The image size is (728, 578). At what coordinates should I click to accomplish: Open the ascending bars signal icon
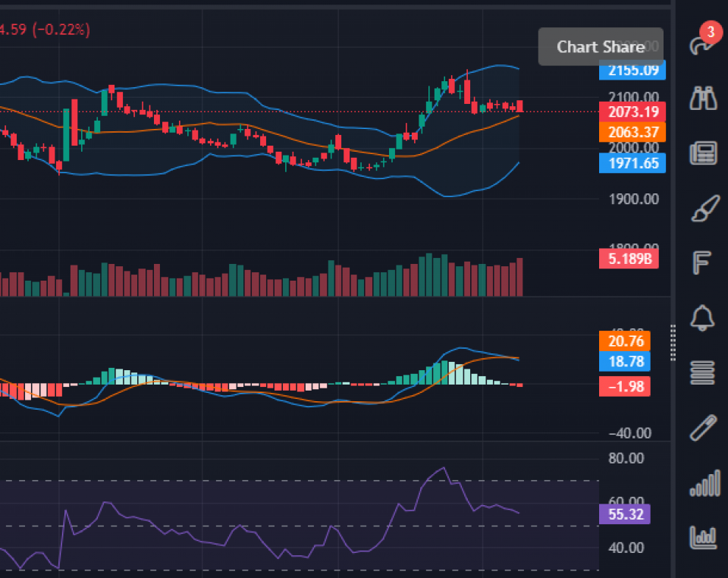[x=704, y=483]
